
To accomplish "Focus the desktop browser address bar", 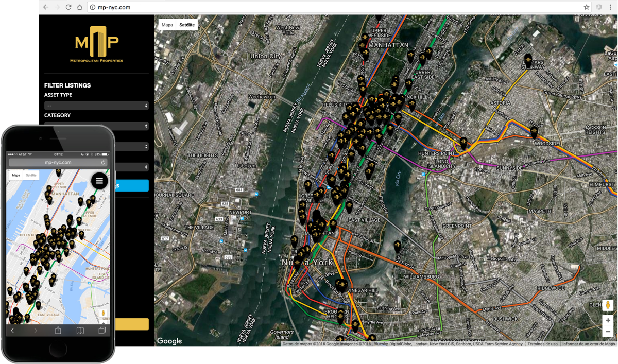I will 340,7.
